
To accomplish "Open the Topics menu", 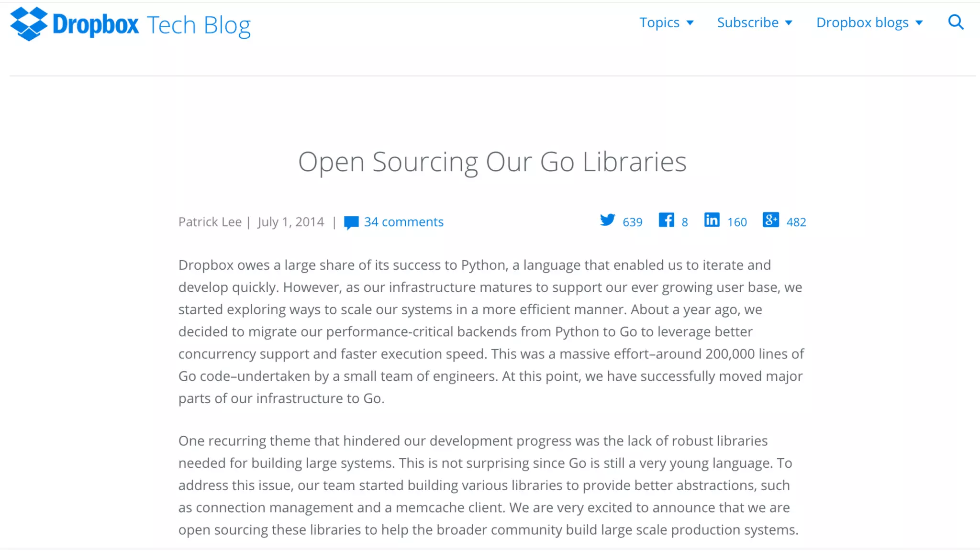I will click(659, 22).
